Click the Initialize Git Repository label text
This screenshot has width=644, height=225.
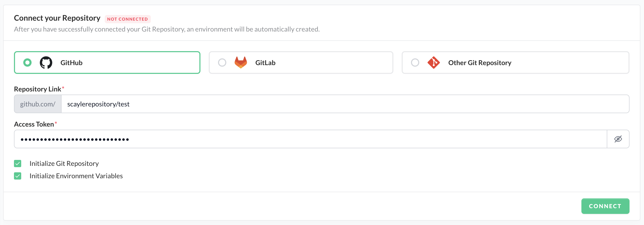[x=64, y=164]
